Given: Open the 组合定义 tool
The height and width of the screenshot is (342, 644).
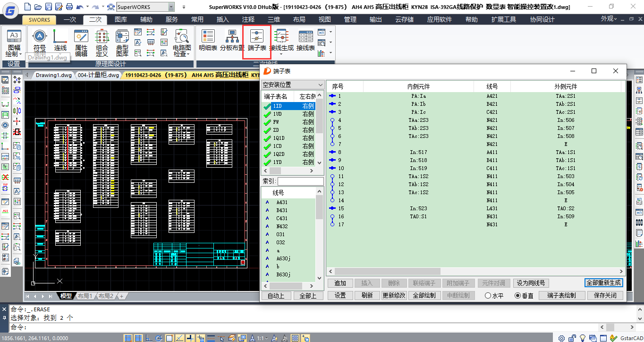Looking at the screenshot, I should [x=102, y=43].
